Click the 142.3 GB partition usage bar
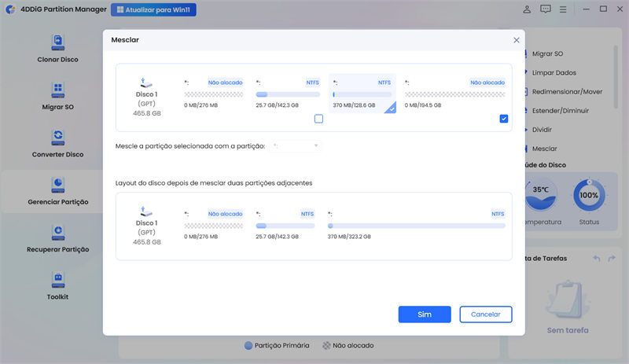The image size is (629, 364). click(288, 94)
